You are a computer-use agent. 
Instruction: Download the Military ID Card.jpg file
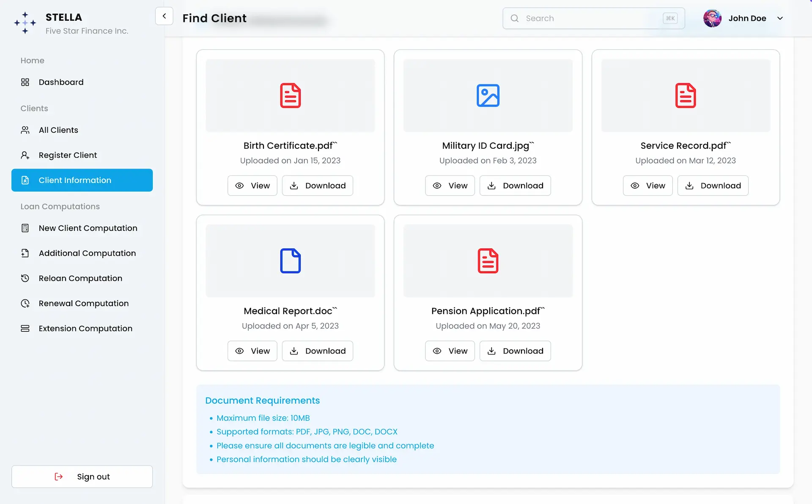pos(515,186)
